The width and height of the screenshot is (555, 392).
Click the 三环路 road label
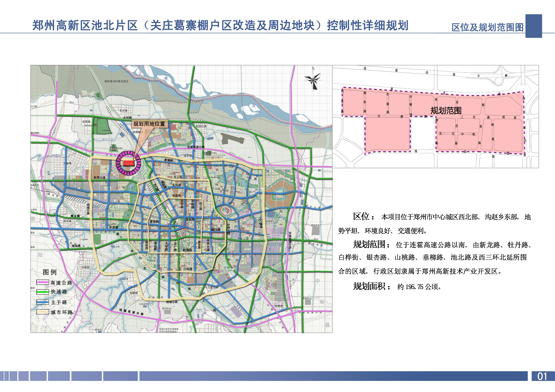point(188,269)
